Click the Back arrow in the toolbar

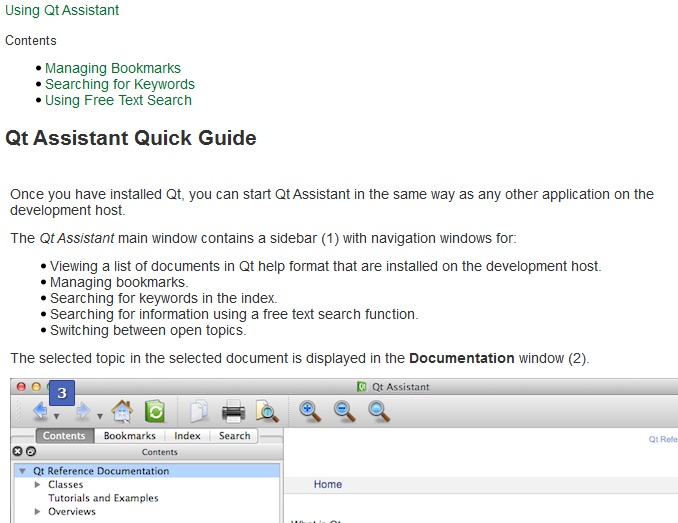pos(40,411)
